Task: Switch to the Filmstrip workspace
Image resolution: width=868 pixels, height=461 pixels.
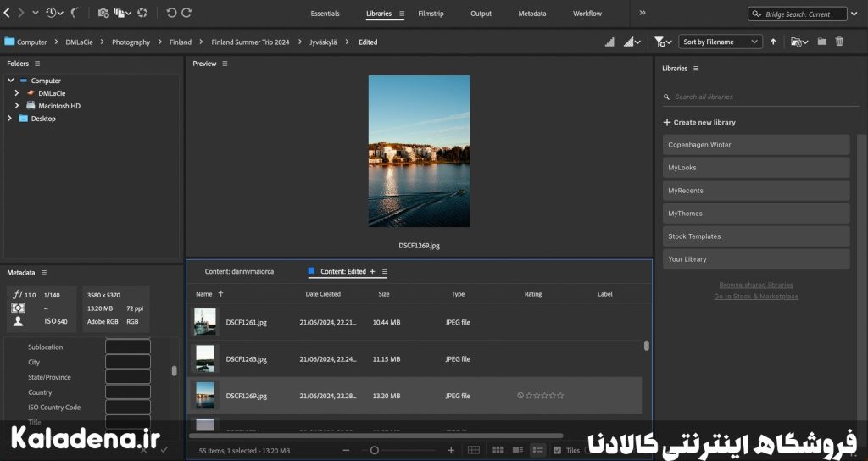Action: (x=431, y=14)
